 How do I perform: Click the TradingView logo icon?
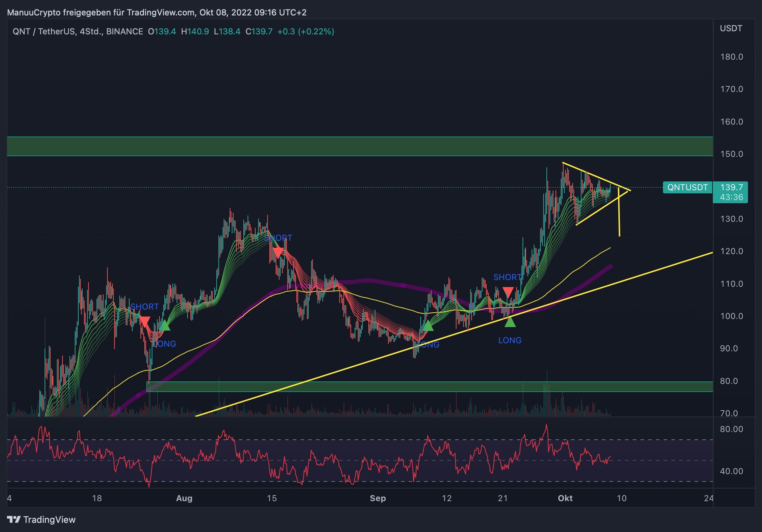click(14, 519)
